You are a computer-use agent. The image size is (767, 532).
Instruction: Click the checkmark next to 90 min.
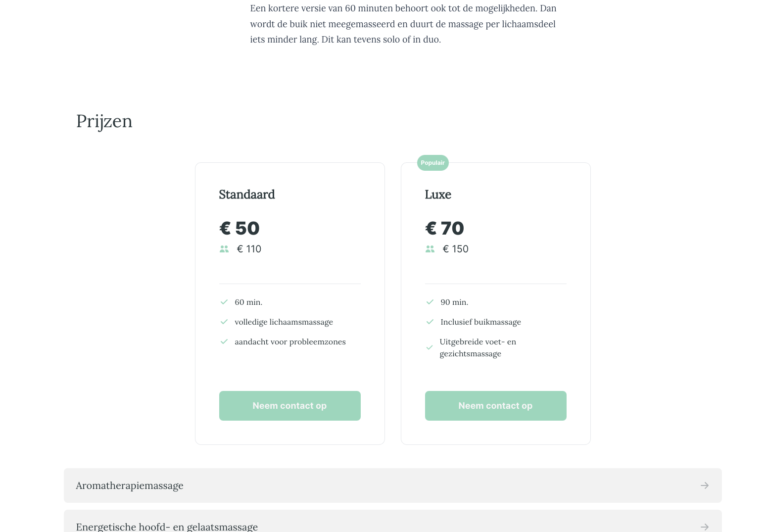click(x=430, y=301)
